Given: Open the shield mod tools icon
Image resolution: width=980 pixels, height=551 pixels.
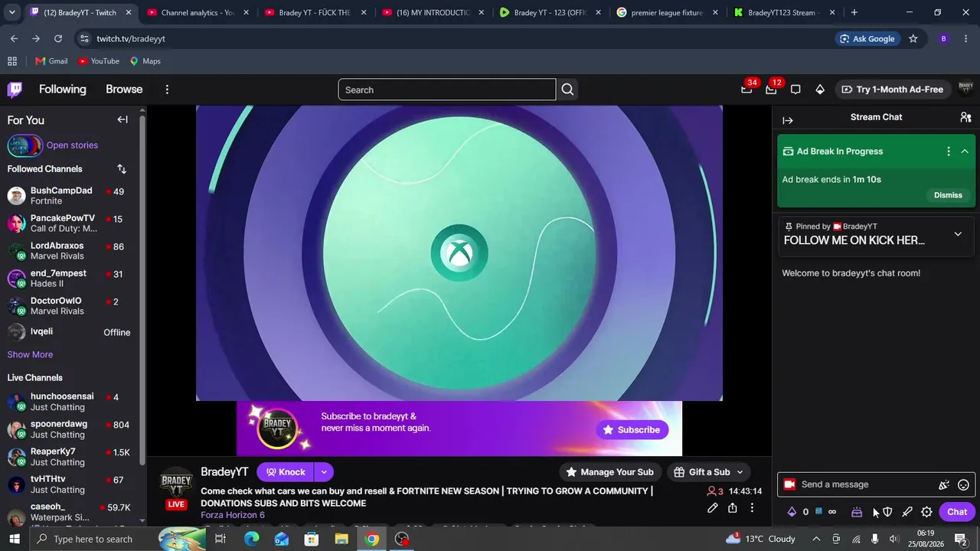Looking at the screenshot, I should point(887,512).
